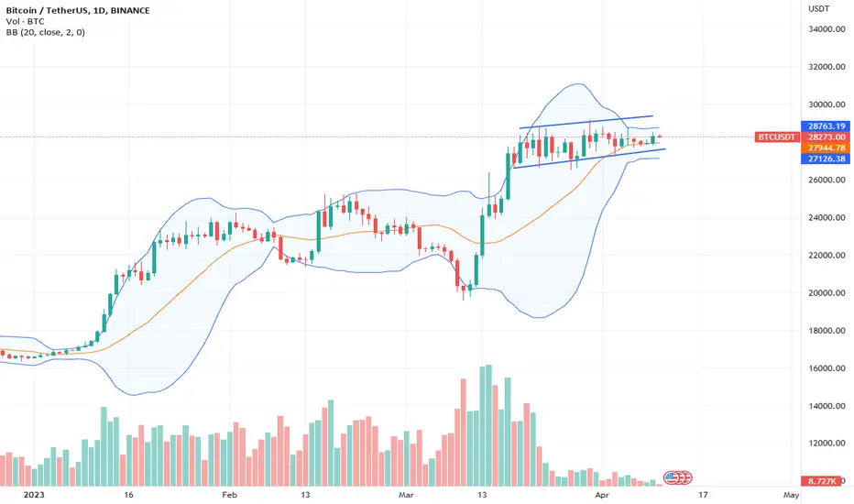This screenshot has width=854, height=504.
Task: Select the 28763.19 upper band price tag
Action: point(826,126)
